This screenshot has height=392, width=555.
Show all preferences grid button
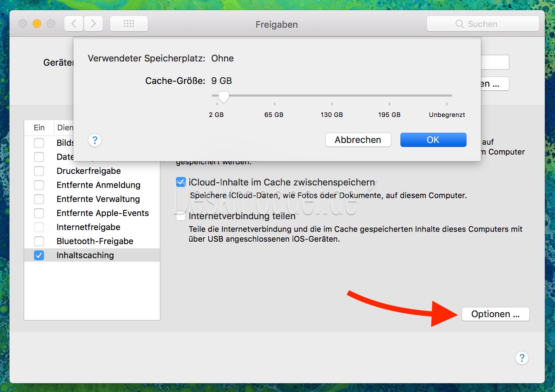[129, 24]
